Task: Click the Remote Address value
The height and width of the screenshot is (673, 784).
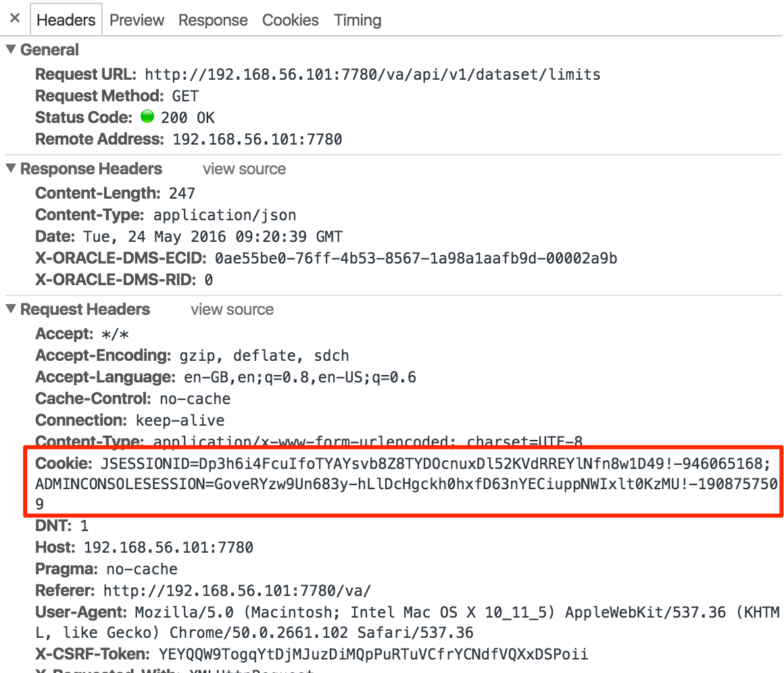Action: [257, 139]
